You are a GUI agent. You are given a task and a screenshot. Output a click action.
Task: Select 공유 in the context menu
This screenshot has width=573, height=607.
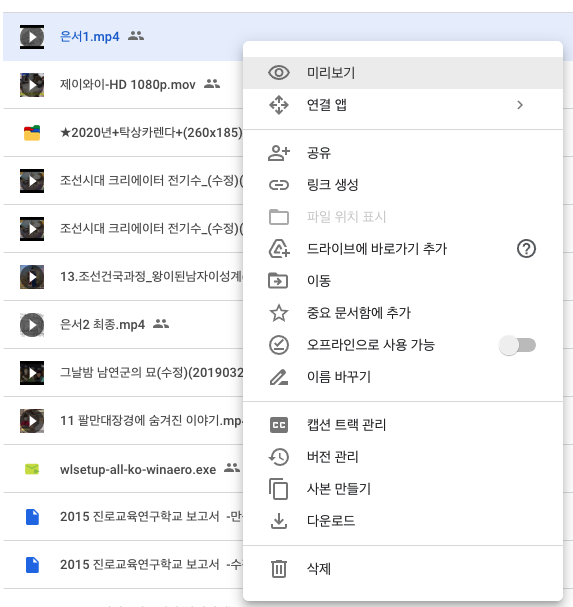tap(403, 153)
